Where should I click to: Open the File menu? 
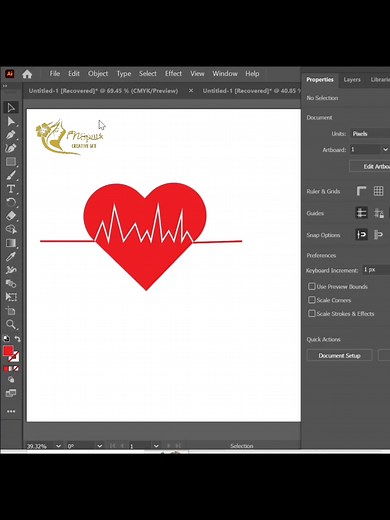click(x=55, y=74)
